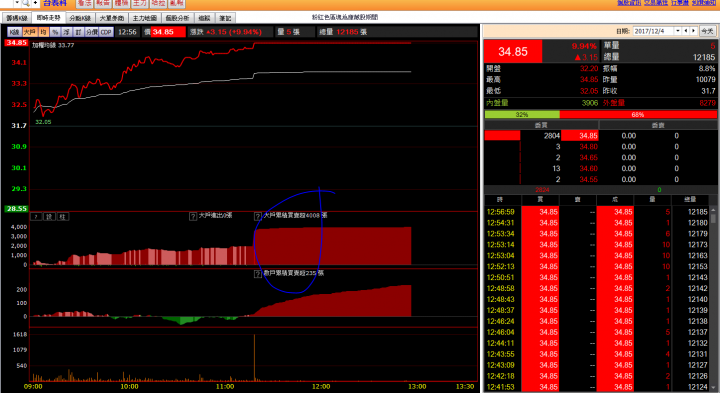The width and height of the screenshot is (720, 393).
Task: Click the 設 settings icon in indicator panel
Action: coord(49,217)
